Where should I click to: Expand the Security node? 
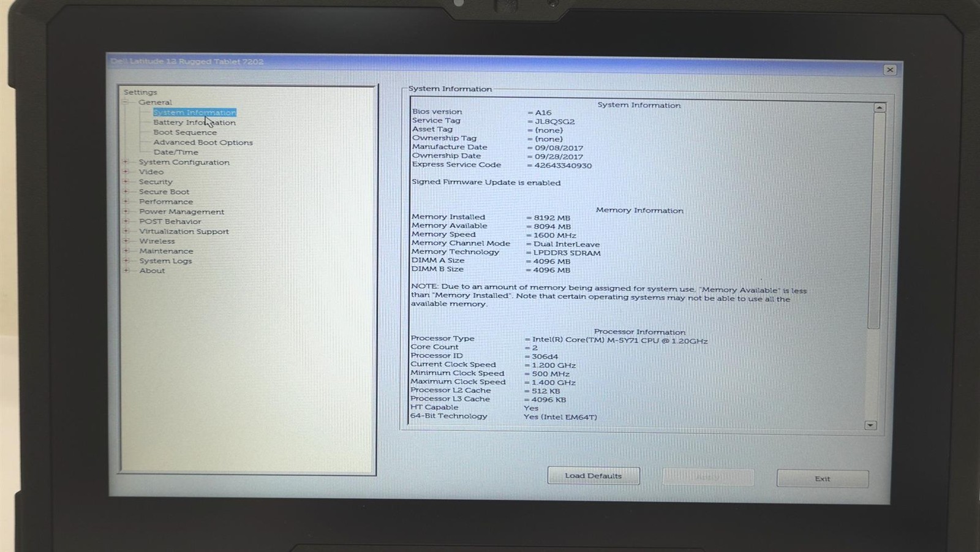tap(126, 182)
